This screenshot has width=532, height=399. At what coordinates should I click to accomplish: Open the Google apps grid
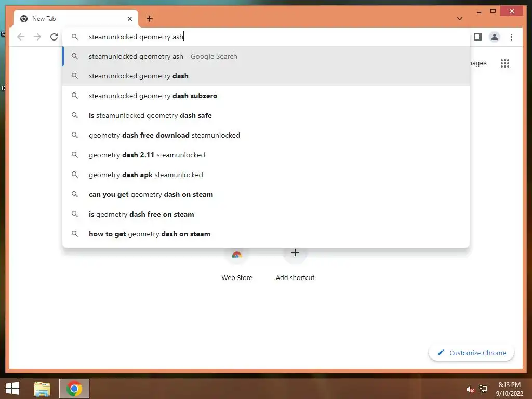pos(505,63)
